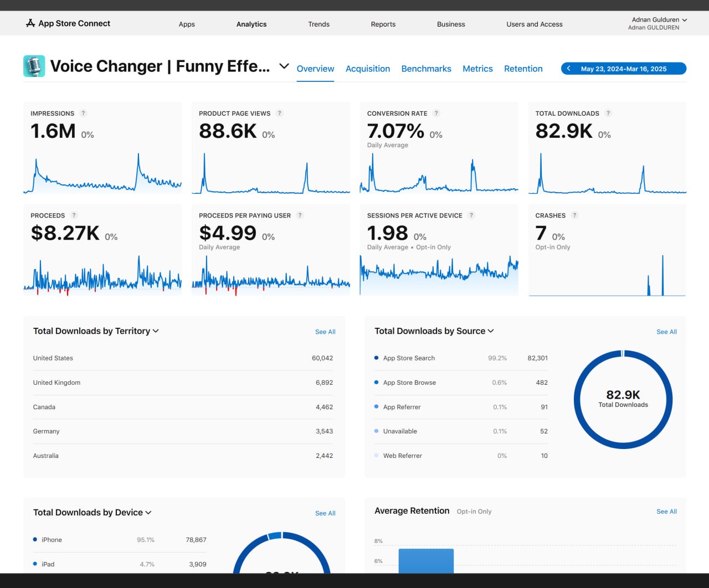Click the Crashes help question mark icon

click(574, 215)
